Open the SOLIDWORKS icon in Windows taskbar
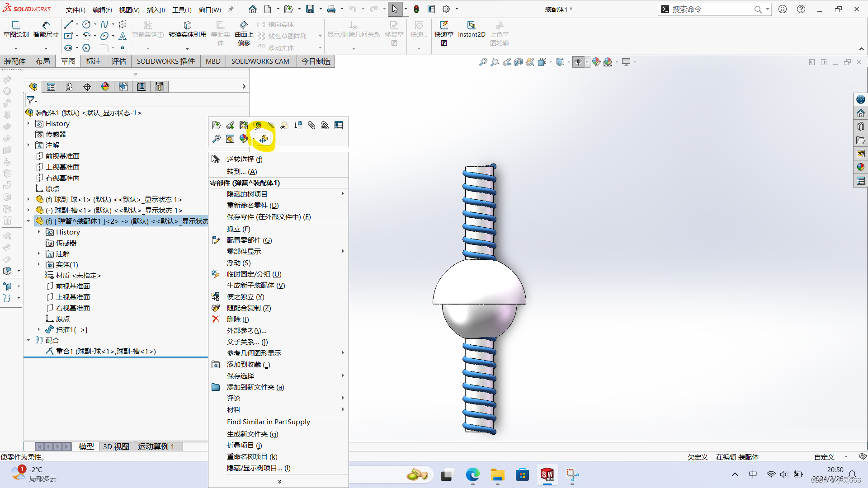 pos(547,474)
